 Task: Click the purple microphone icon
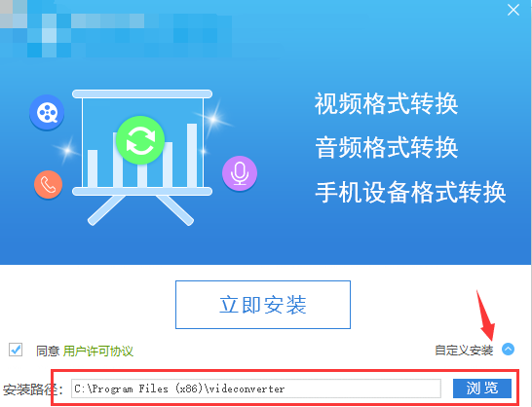point(240,173)
